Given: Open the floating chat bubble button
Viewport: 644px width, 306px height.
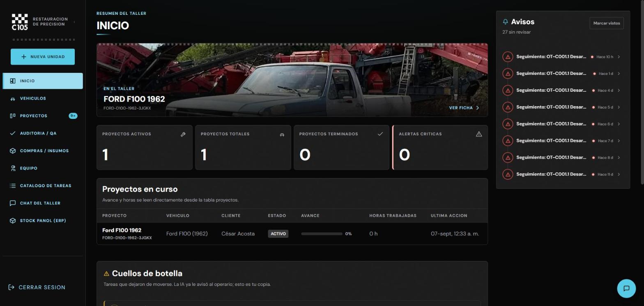Looking at the screenshot, I should pyautogui.click(x=626, y=288).
